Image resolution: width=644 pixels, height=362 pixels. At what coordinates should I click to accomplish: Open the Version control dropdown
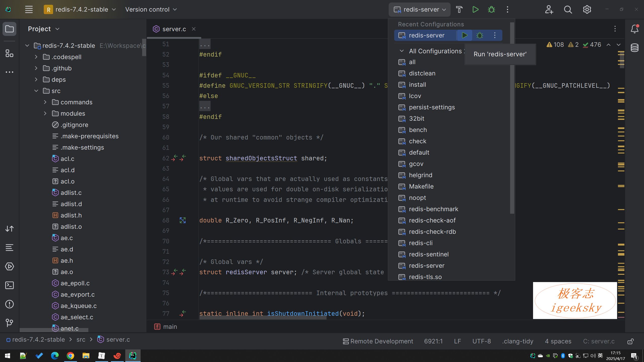tap(151, 10)
